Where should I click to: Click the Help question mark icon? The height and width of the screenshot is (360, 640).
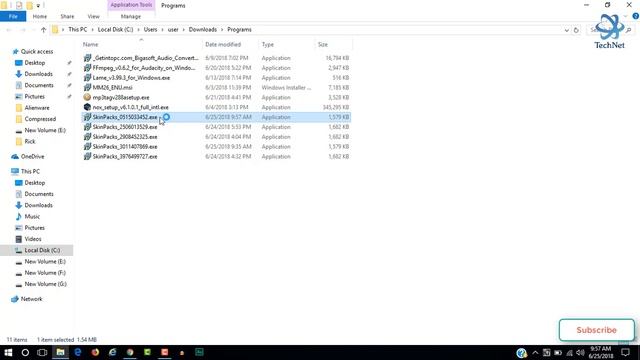click(636, 16)
